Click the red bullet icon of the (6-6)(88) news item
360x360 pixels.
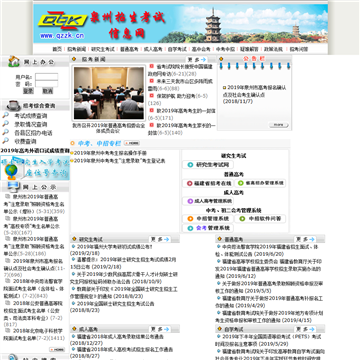pos(151,81)
